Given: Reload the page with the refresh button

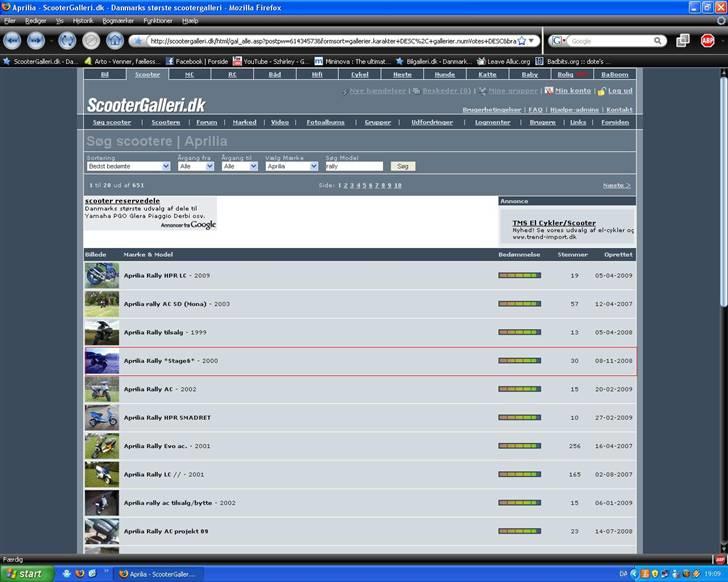Looking at the screenshot, I should coord(67,40).
